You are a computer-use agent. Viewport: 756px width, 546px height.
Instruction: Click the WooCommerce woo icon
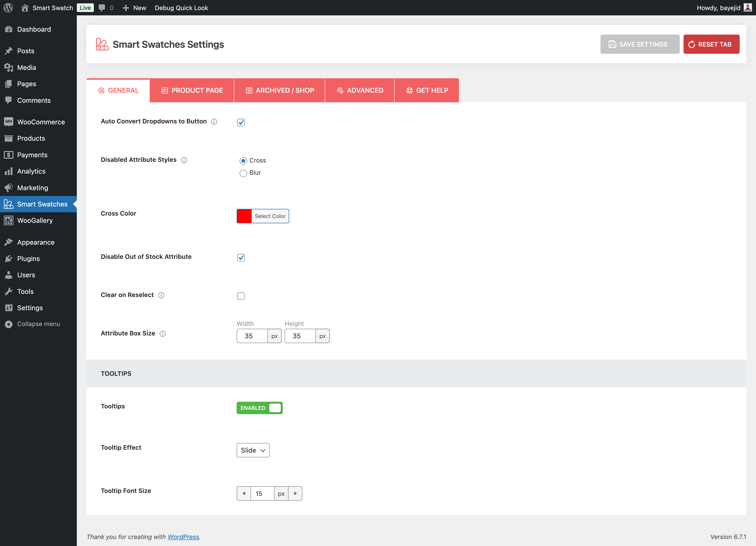[x=9, y=122]
